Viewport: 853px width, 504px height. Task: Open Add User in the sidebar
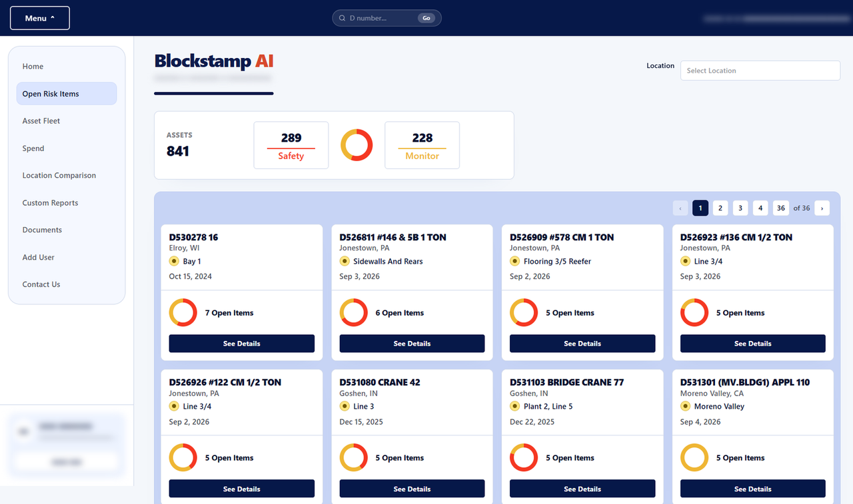point(67,258)
